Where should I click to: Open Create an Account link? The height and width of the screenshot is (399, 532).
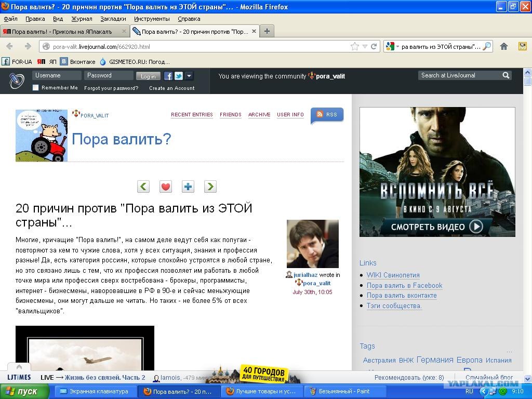tap(171, 88)
